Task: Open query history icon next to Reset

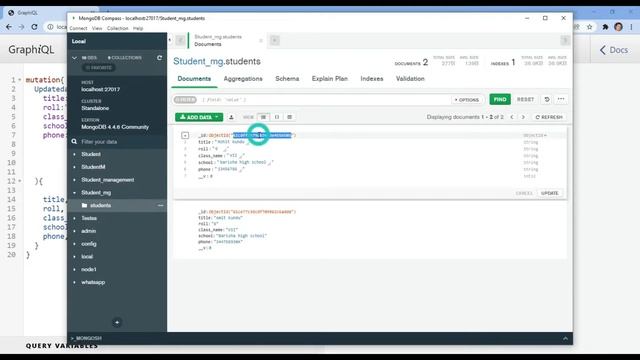Action: tap(547, 99)
